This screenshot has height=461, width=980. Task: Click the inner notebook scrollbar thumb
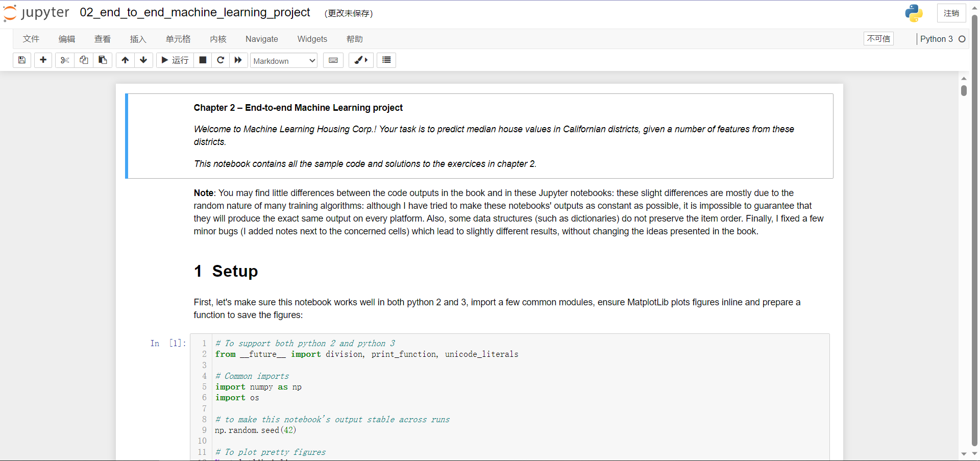point(964,90)
